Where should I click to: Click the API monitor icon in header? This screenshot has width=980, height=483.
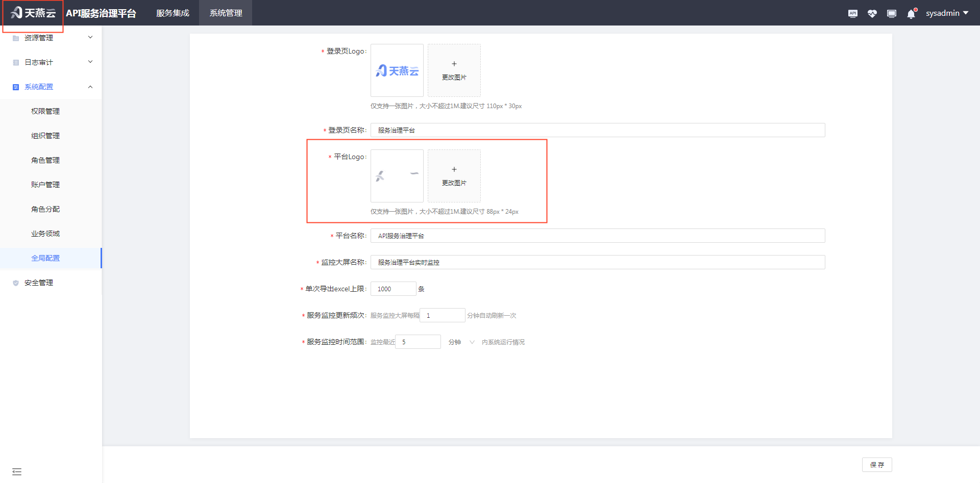pos(852,13)
